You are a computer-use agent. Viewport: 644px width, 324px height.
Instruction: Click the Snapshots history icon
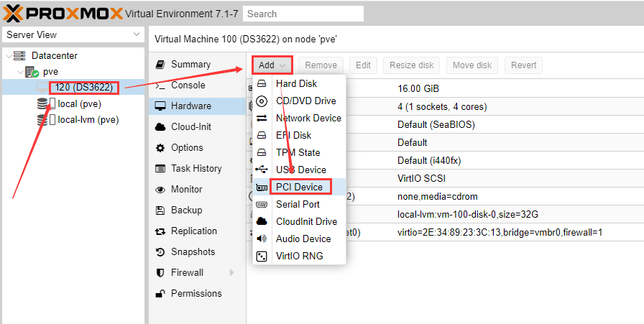[160, 252]
